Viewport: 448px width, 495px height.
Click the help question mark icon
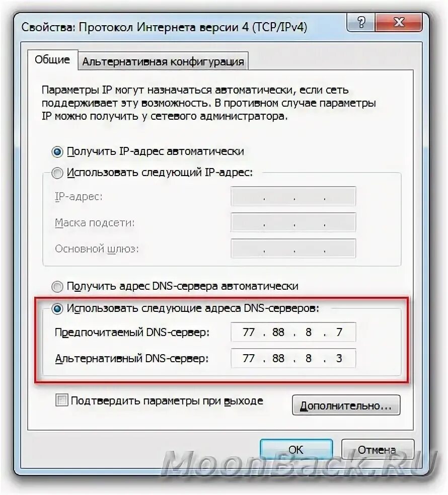click(361, 23)
